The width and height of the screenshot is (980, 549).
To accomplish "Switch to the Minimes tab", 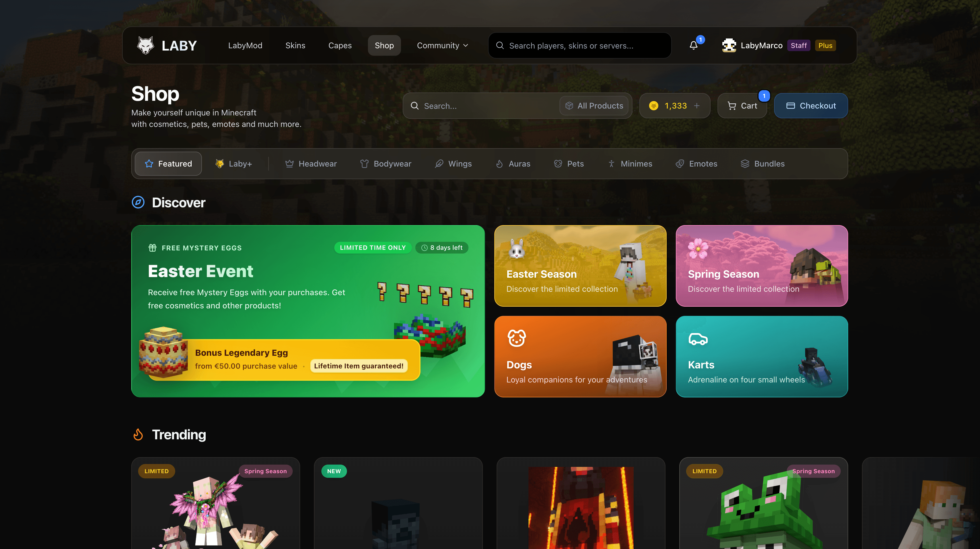I will (x=630, y=163).
